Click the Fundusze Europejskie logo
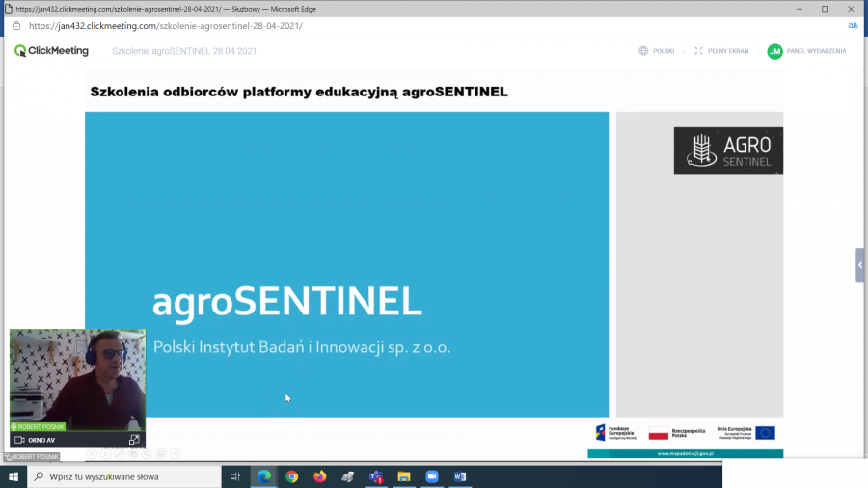The image size is (868, 488). [x=615, y=433]
